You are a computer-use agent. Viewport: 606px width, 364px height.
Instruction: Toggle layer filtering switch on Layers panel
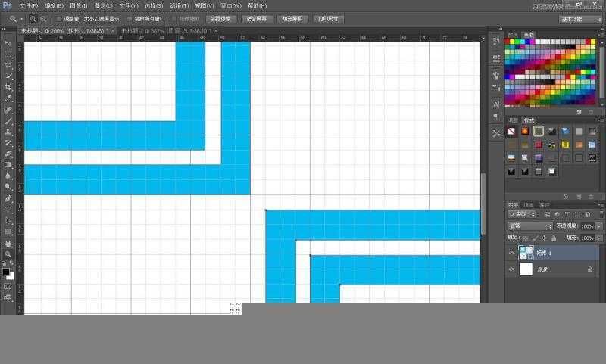(601, 213)
